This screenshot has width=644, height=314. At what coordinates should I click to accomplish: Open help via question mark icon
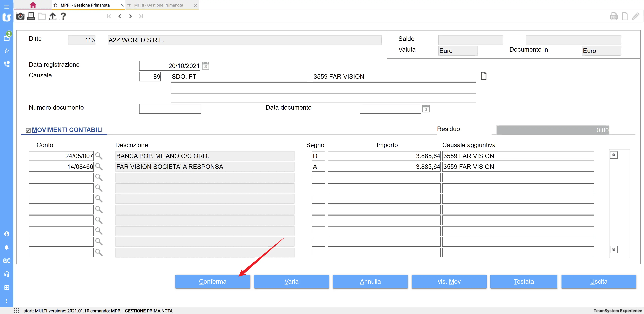[x=63, y=16]
